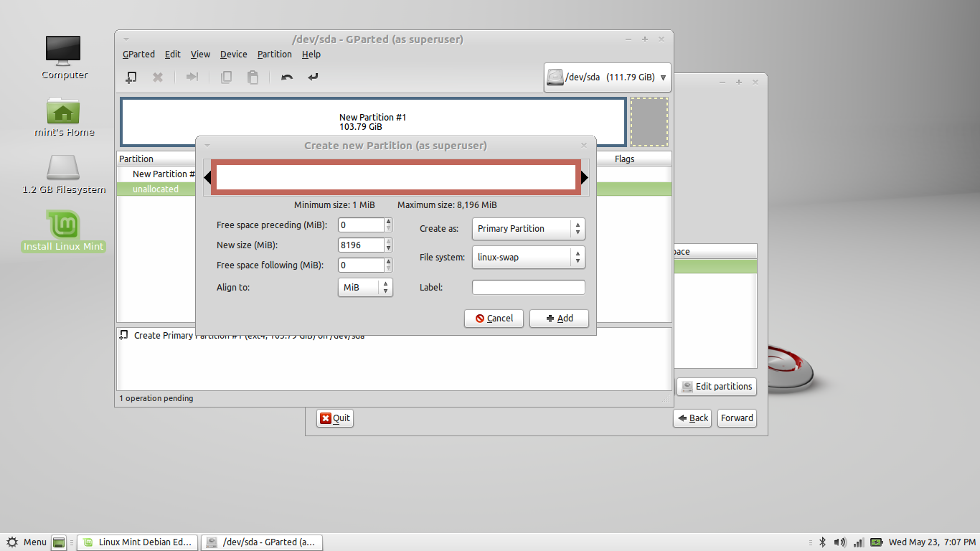Screen dimensions: 980x551
Task: Click the Bluetooth tray icon
Action: 823,542
